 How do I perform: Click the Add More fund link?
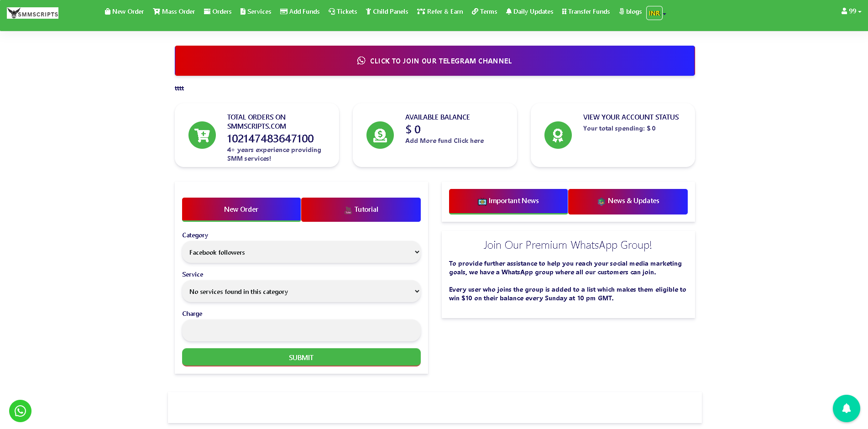444,141
